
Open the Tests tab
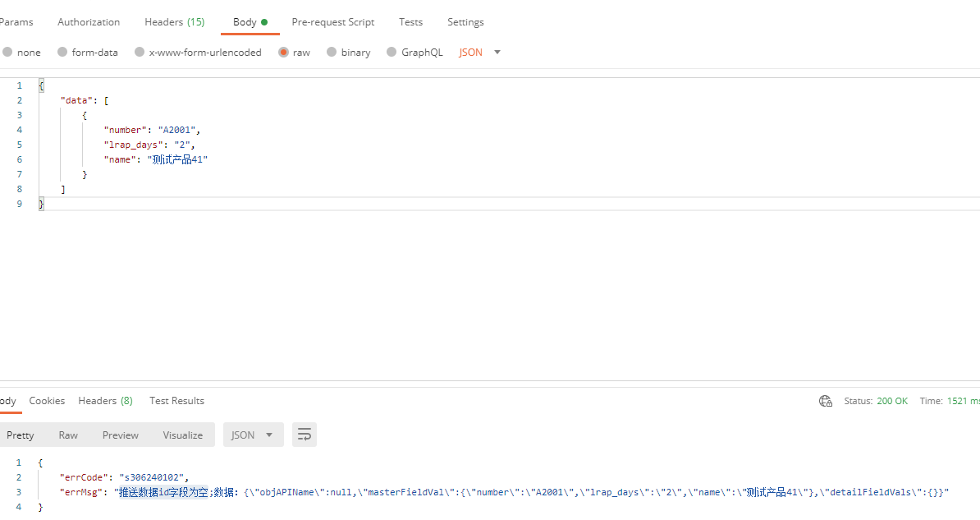coord(410,22)
